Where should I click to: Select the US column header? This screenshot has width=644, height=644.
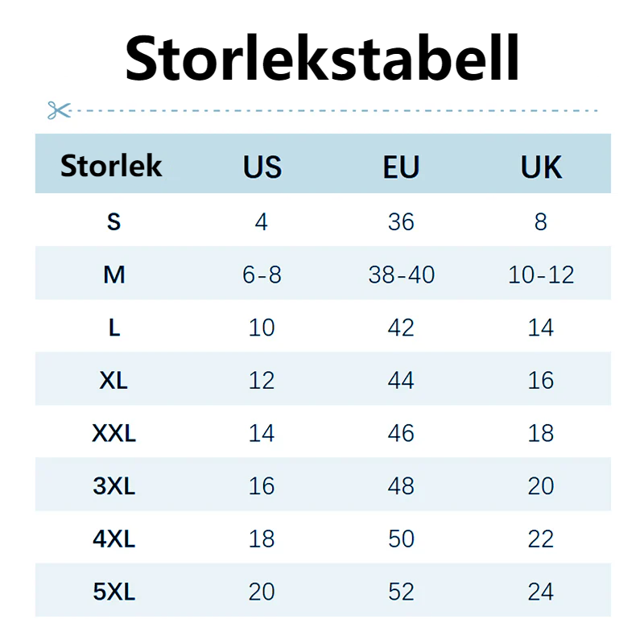(x=262, y=167)
